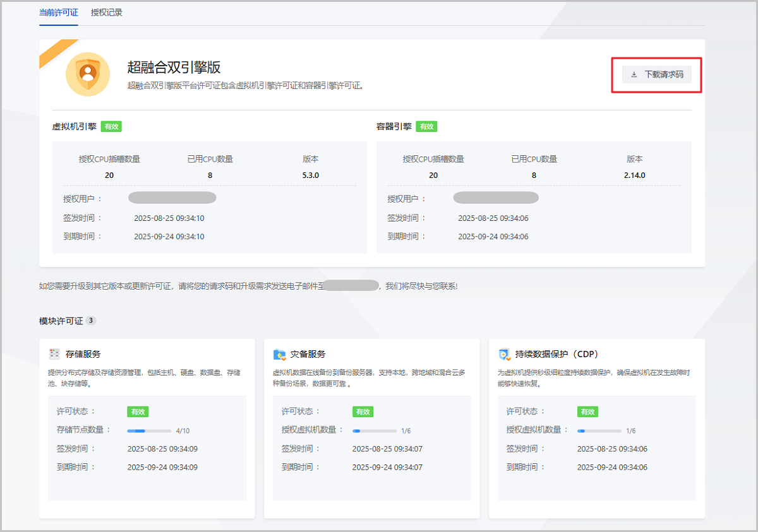Click the 持续数据保护 CDP module icon
Screen dimensions: 758x532
[504, 354]
